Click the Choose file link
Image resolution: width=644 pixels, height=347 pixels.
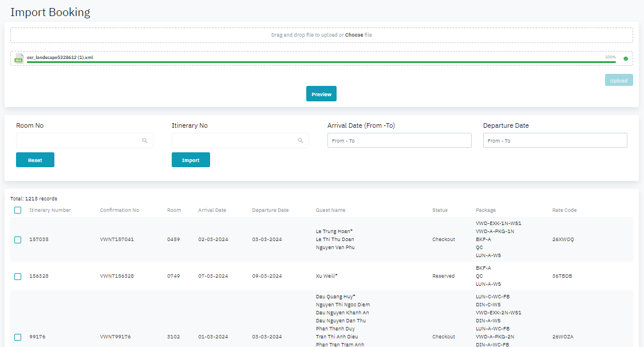click(354, 35)
